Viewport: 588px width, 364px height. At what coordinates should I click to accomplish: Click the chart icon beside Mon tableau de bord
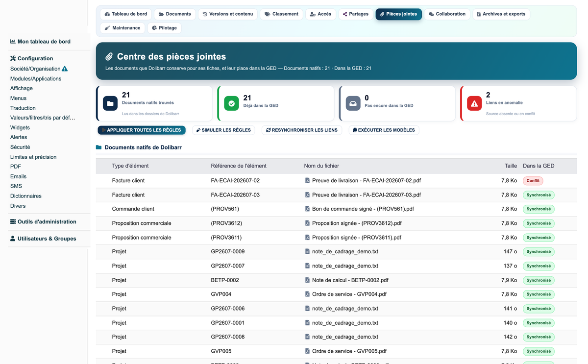click(x=13, y=42)
